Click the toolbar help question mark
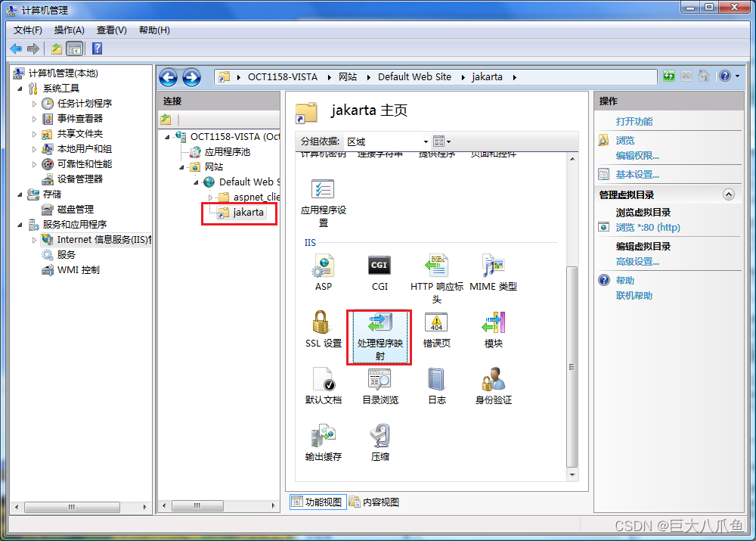 click(97, 48)
